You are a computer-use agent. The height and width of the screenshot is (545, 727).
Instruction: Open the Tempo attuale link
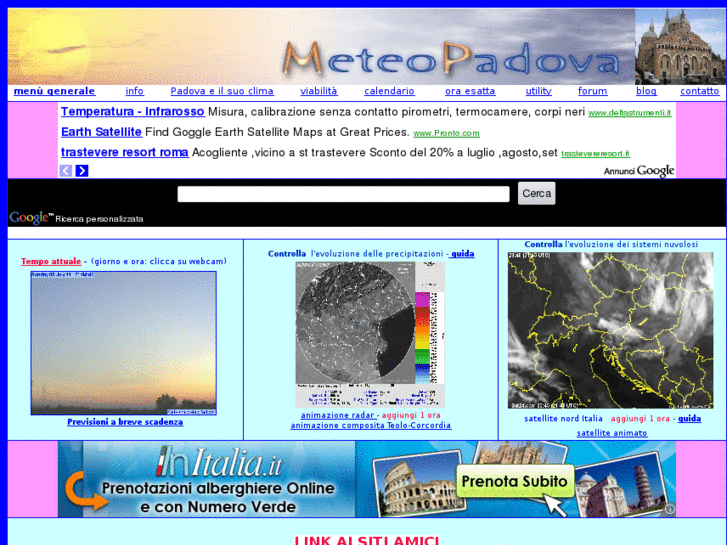51,262
